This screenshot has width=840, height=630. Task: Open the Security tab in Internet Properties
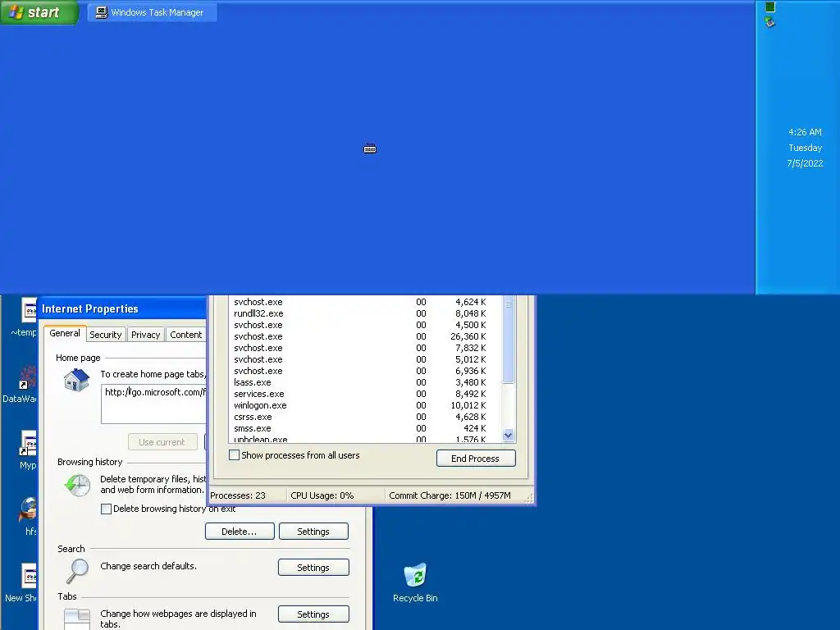(106, 335)
